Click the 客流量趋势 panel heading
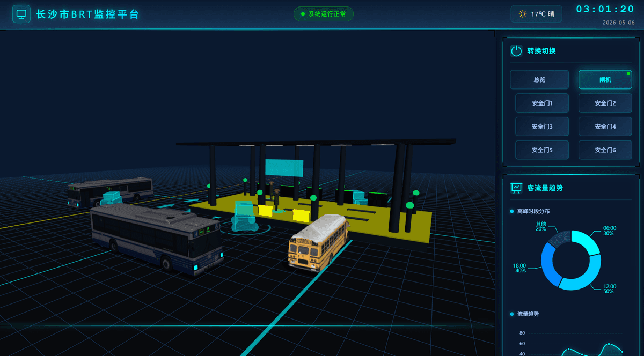Viewport: 644px width, 356px height. click(545, 188)
